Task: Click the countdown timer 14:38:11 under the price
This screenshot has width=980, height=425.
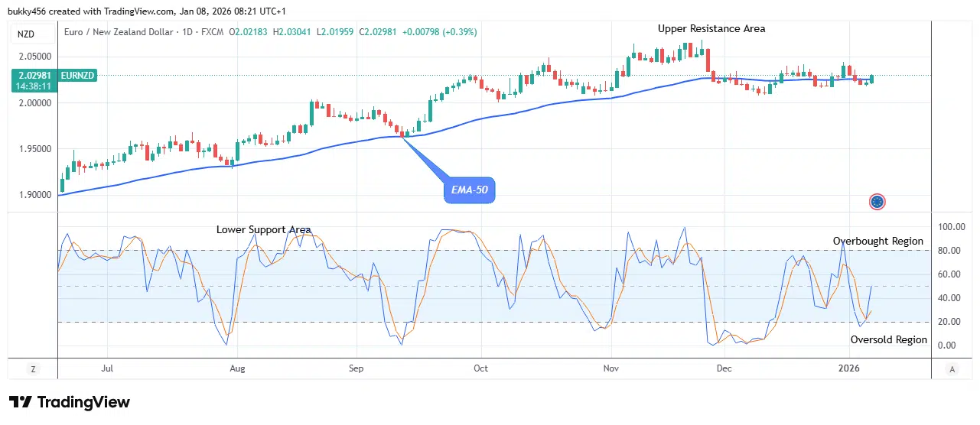Action: click(x=33, y=86)
